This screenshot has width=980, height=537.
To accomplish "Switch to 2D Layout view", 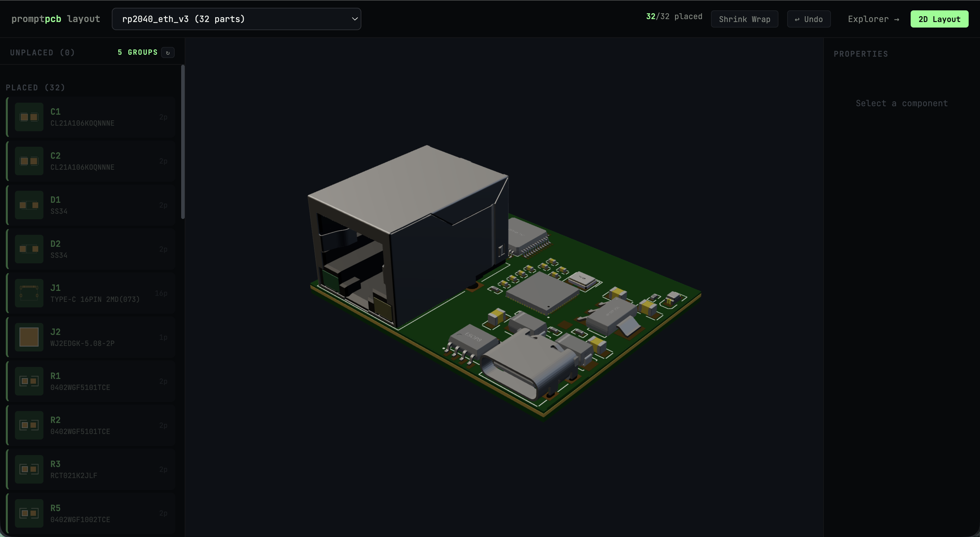I will (x=939, y=19).
